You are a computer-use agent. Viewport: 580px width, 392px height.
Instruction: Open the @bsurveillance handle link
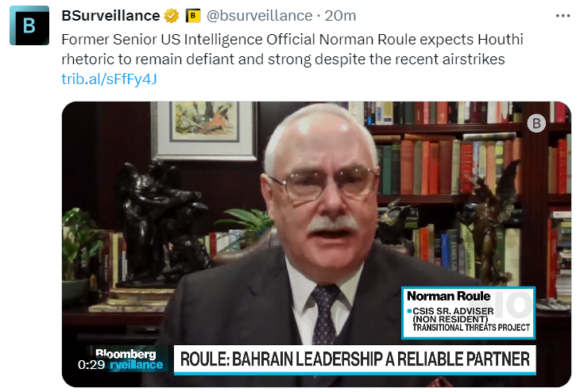click(259, 16)
